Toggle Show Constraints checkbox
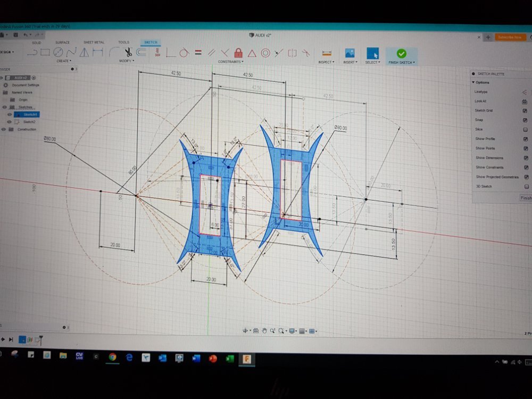This screenshot has width=532, height=399. click(526, 168)
